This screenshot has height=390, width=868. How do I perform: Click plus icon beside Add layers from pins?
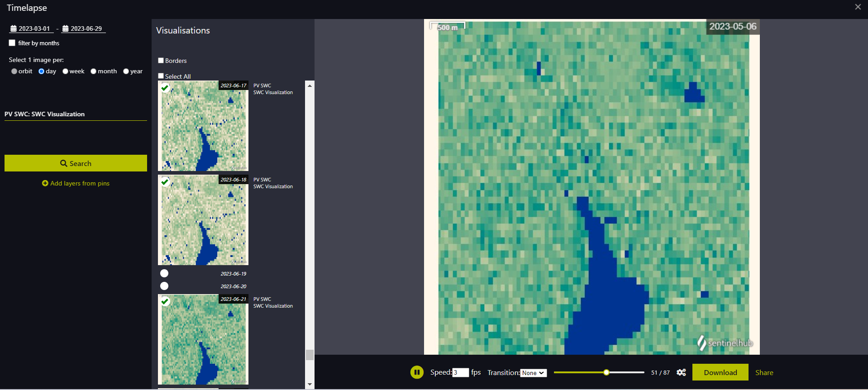coord(45,183)
